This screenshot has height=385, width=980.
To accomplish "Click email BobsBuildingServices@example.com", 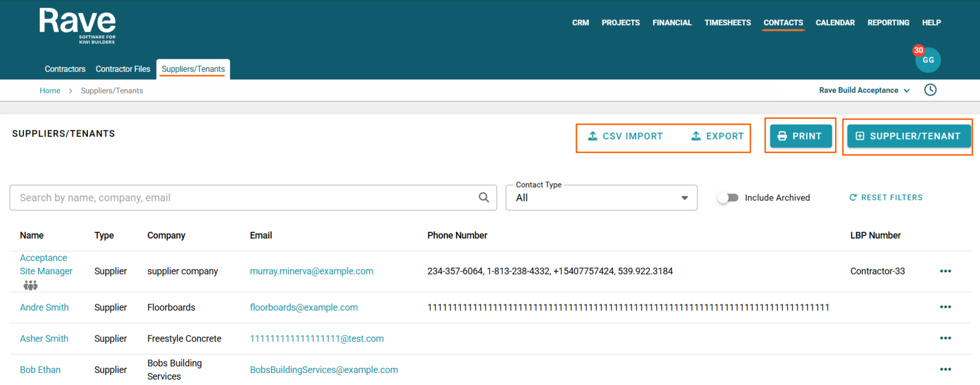I will [324, 370].
